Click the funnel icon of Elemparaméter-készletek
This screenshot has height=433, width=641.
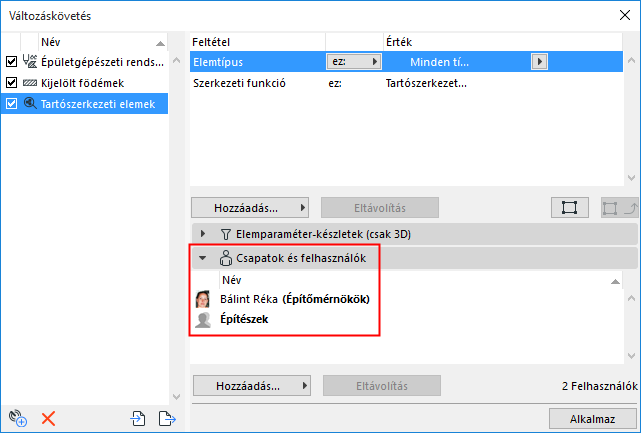coord(225,234)
